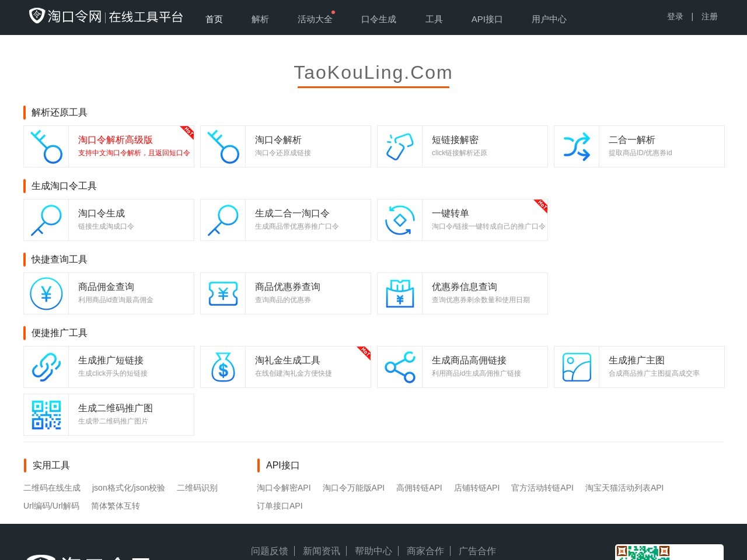Open the 优惠券信息查询 title link
Image resolution: width=747 pixels, height=560 pixels.
pos(465,287)
